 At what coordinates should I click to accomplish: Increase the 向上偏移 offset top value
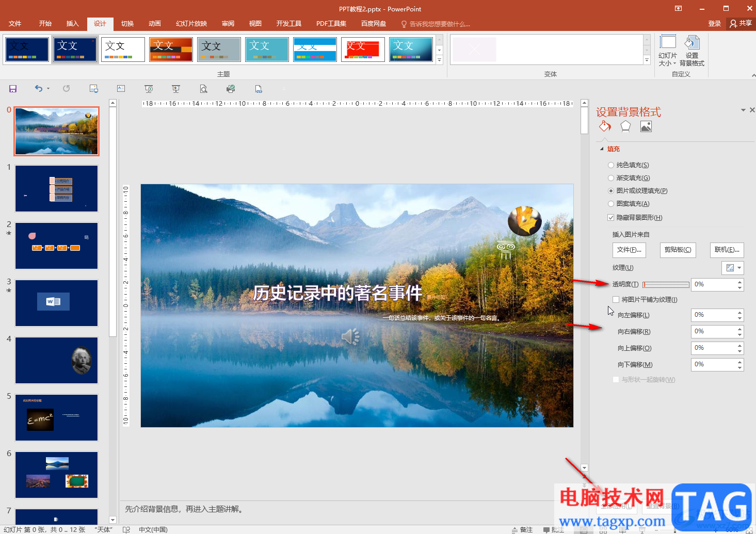pos(740,345)
